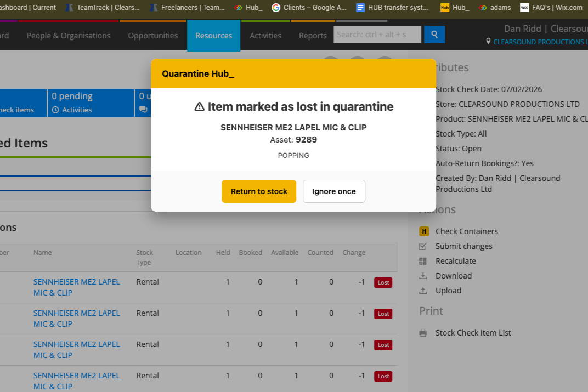
Task: Click inside the search input field
Action: tap(377, 35)
